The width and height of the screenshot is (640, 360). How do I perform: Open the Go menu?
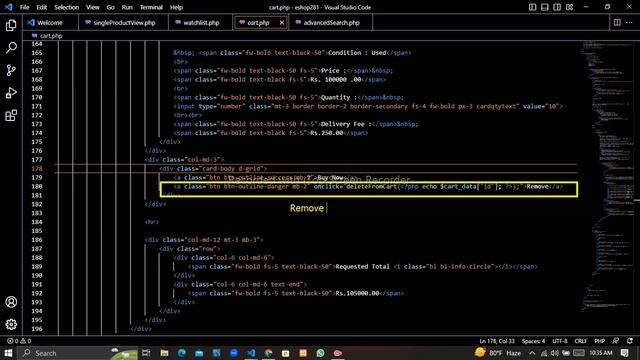(x=110, y=7)
